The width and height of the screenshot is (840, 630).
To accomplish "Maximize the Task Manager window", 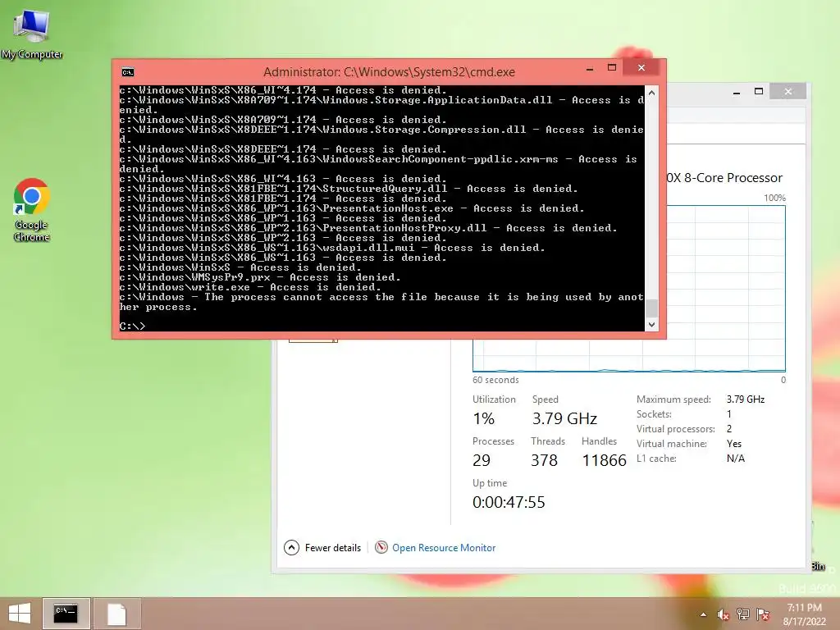I will (759, 92).
